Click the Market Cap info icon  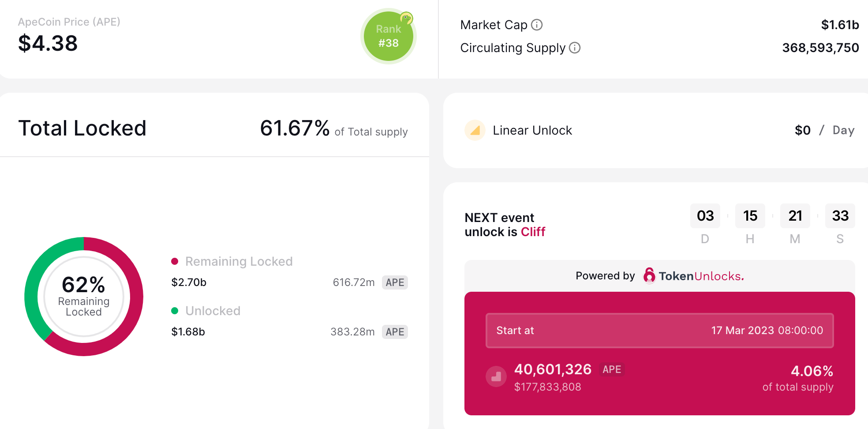pos(537,25)
